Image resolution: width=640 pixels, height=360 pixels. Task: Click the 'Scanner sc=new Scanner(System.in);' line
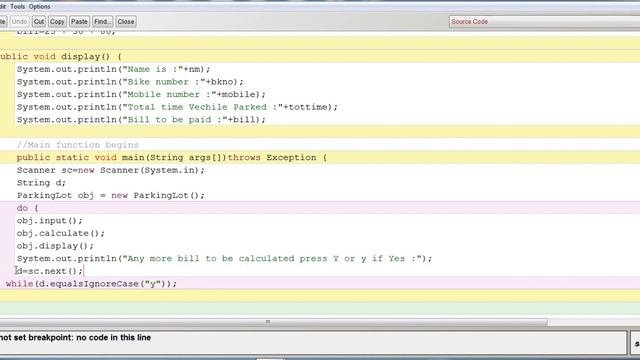111,170
